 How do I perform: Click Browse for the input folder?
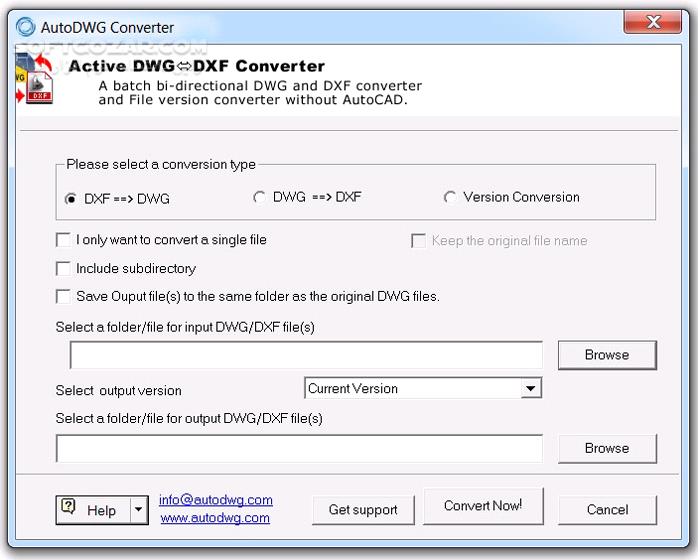point(607,355)
